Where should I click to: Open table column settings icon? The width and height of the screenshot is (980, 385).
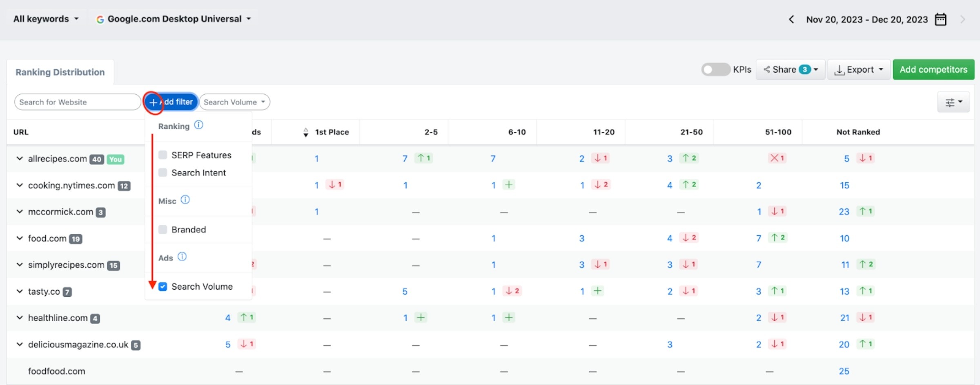[x=953, y=102]
